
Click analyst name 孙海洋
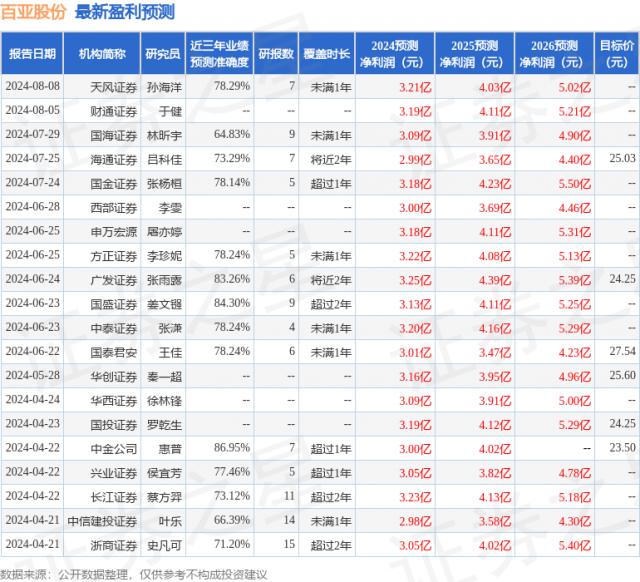[164, 87]
